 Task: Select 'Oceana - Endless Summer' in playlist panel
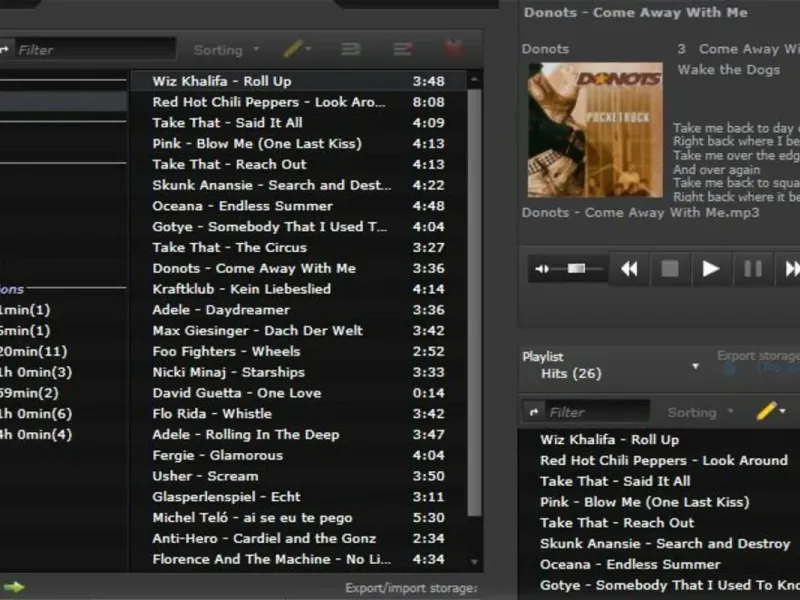tap(630, 565)
